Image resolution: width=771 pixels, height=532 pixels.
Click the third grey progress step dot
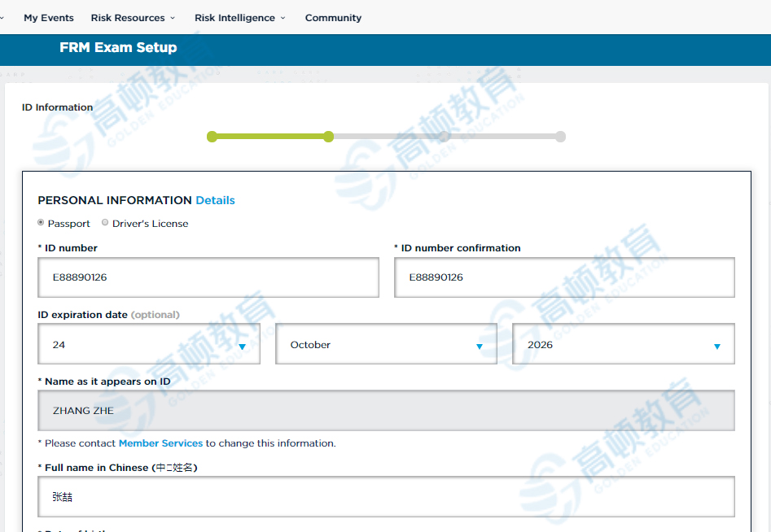point(445,137)
